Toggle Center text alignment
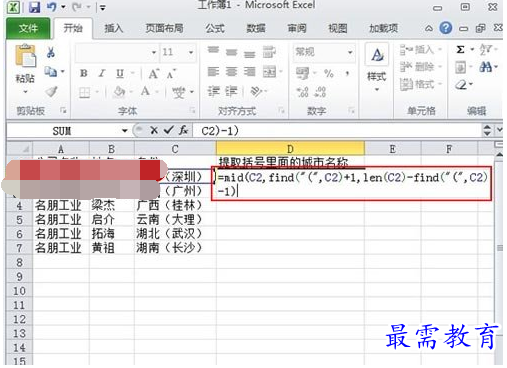Viewport: 507px width, 368px height. pos(231,72)
